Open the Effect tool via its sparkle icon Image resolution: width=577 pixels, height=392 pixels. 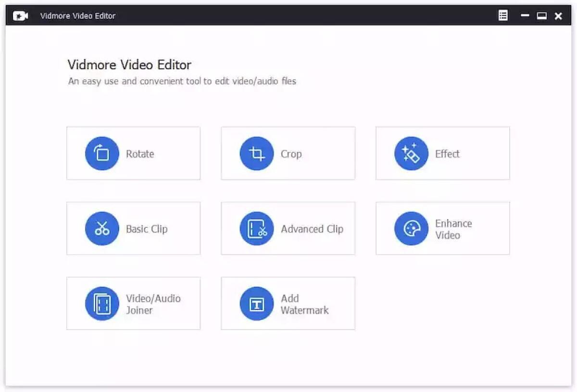(x=411, y=153)
